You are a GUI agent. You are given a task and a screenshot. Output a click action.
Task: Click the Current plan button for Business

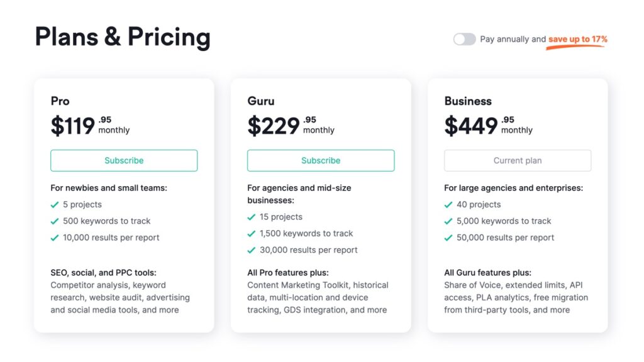tap(518, 160)
